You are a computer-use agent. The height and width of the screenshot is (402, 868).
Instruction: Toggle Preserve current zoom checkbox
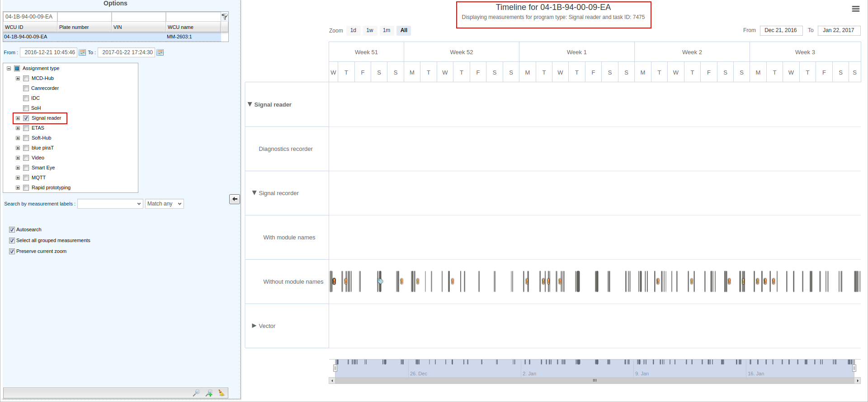(x=12, y=251)
